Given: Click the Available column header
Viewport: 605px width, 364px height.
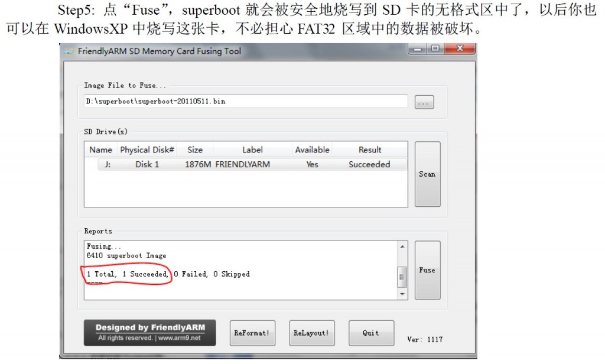Looking at the screenshot, I should [x=312, y=149].
